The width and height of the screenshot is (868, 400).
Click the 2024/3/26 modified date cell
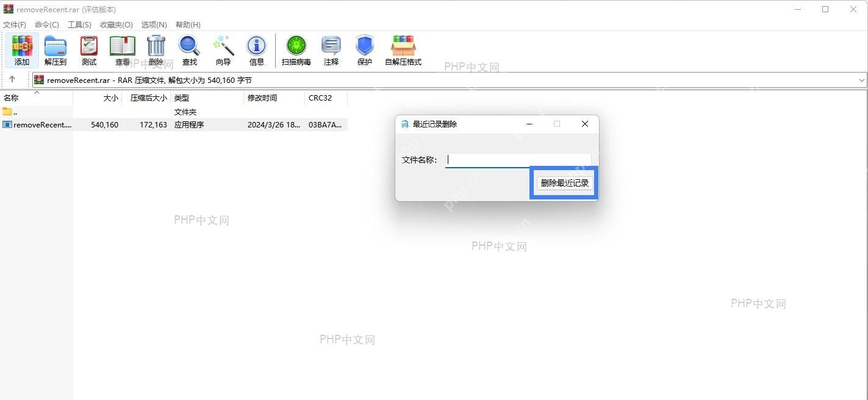[274, 124]
